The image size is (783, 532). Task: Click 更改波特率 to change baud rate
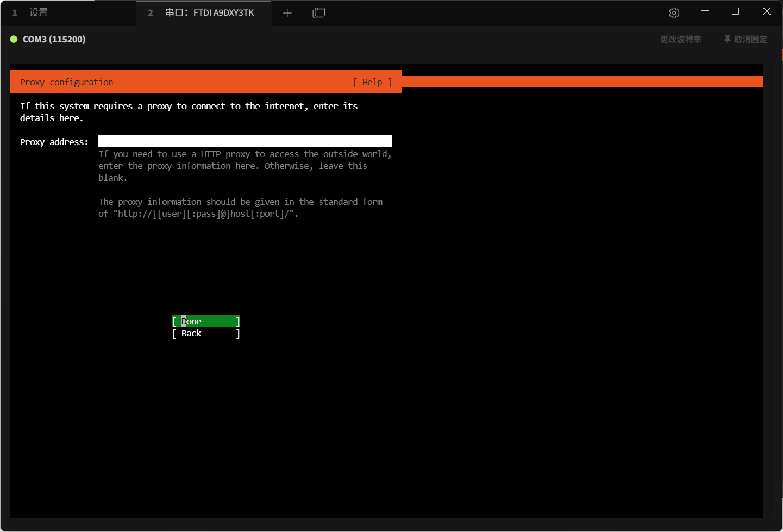(680, 39)
